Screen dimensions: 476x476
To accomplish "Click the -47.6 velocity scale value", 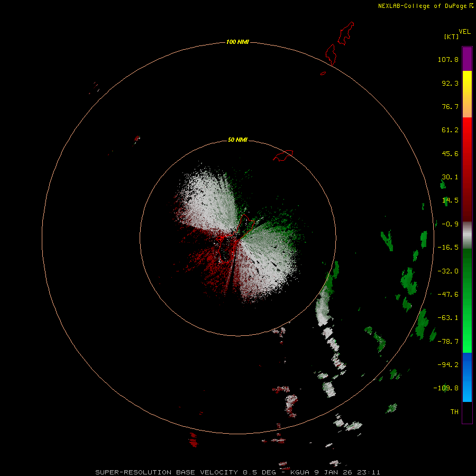I will point(448,295).
